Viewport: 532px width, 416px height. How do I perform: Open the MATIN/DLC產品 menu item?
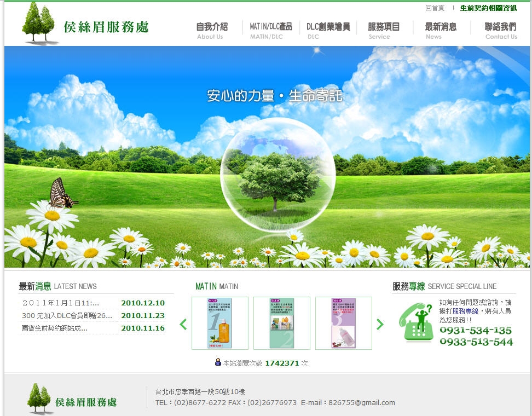pyautogui.click(x=271, y=31)
